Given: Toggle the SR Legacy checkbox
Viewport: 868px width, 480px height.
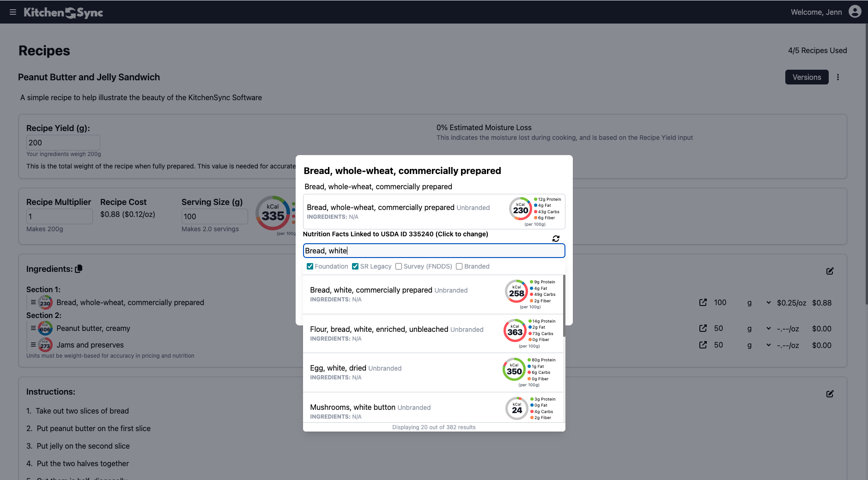Looking at the screenshot, I should [x=355, y=266].
